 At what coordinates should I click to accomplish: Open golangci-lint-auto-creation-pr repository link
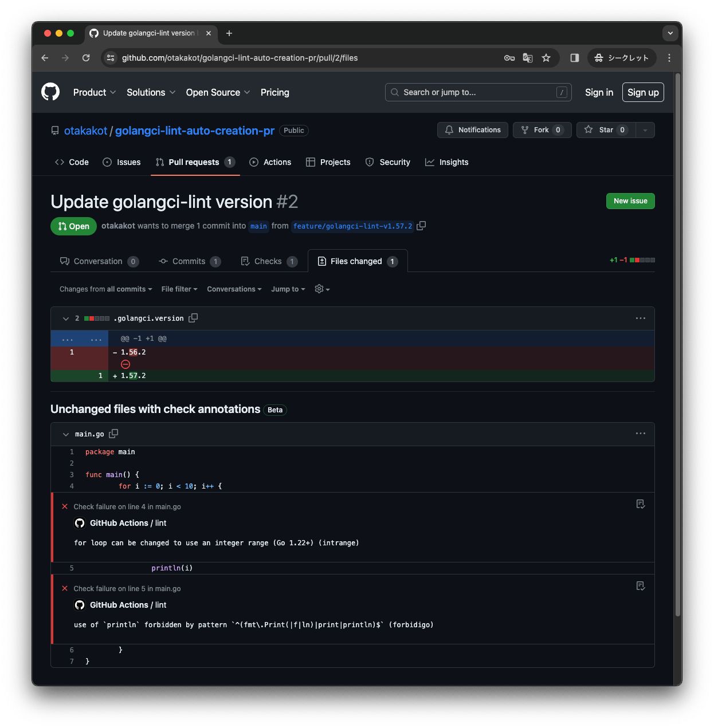(195, 131)
